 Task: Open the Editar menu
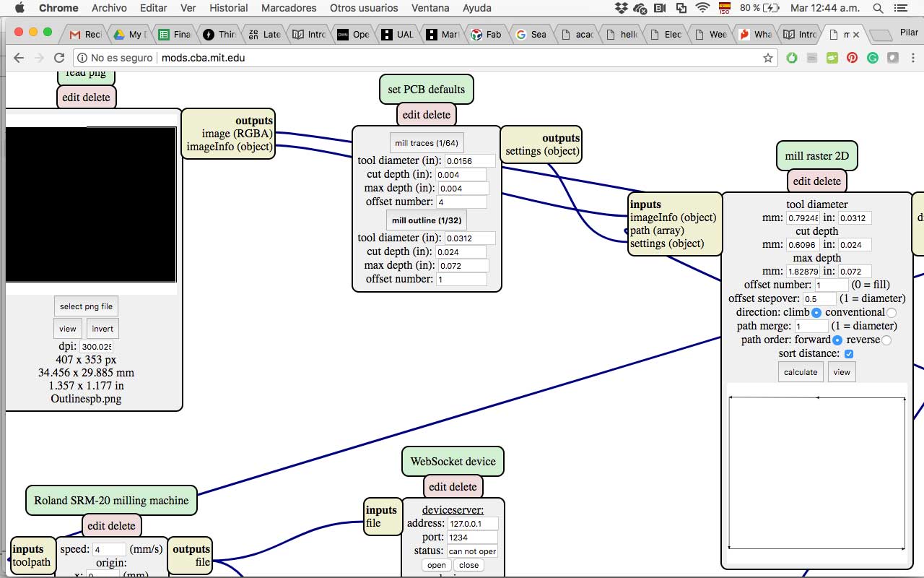[154, 8]
